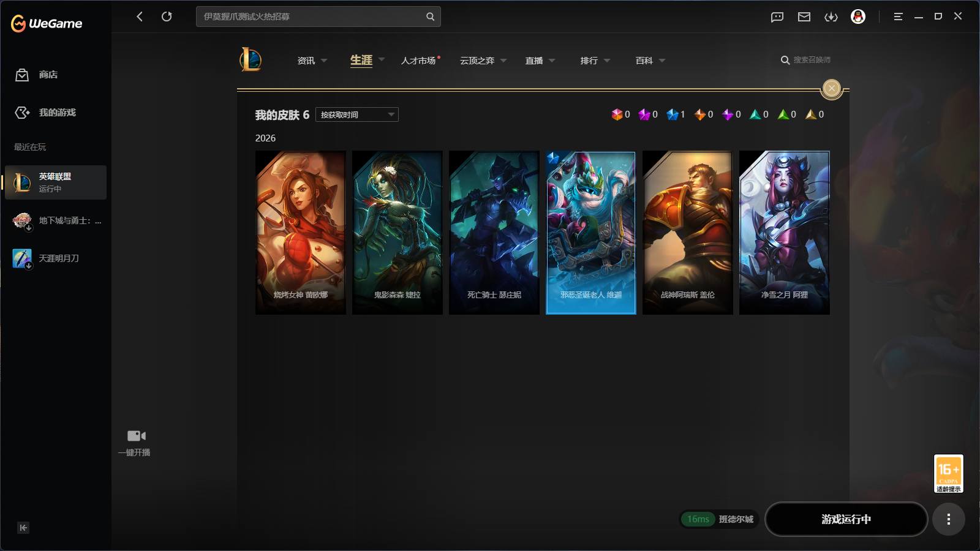The image size is (980, 551).
Task: Click the League of Legends logo
Action: point(251,60)
